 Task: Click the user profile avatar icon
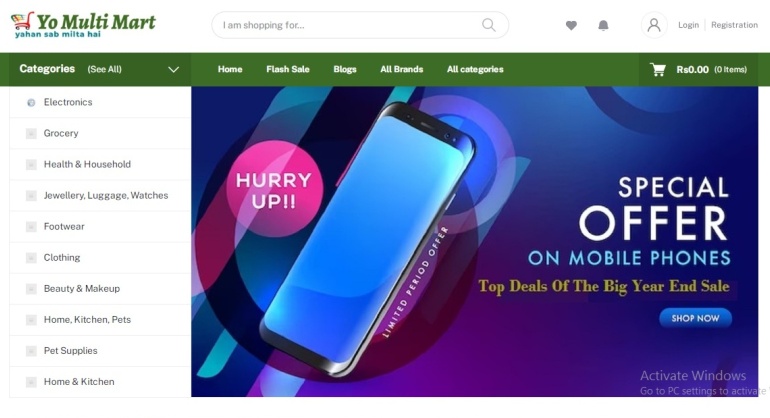click(x=654, y=25)
